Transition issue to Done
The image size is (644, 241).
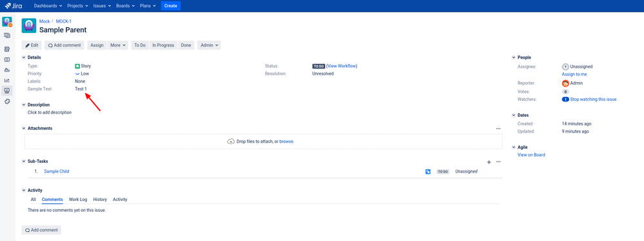click(186, 45)
